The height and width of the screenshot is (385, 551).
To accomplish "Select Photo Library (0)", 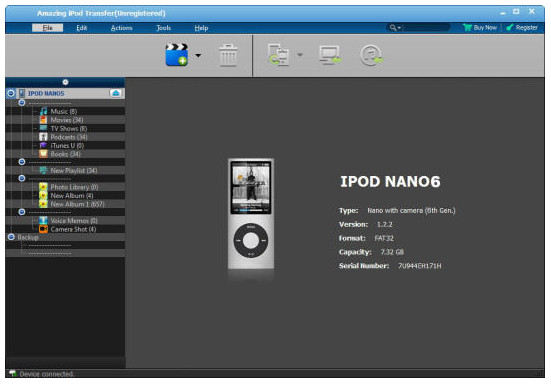I will [x=74, y=187].
